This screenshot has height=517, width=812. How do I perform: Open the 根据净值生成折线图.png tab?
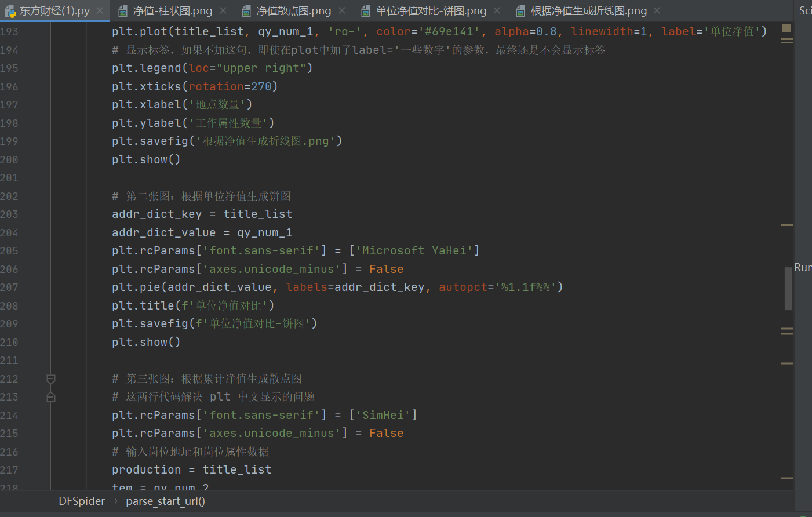pos(589,10)
